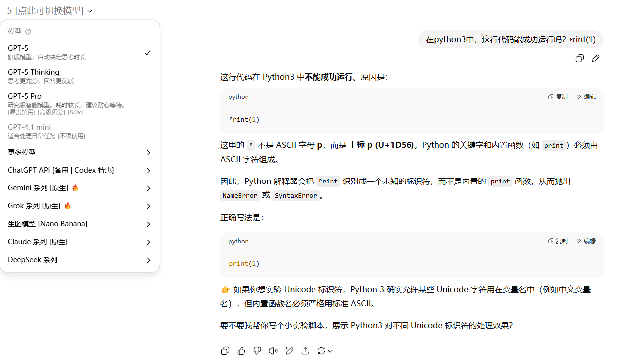
Task: Regenerate the response
Action: click(321, 351)
